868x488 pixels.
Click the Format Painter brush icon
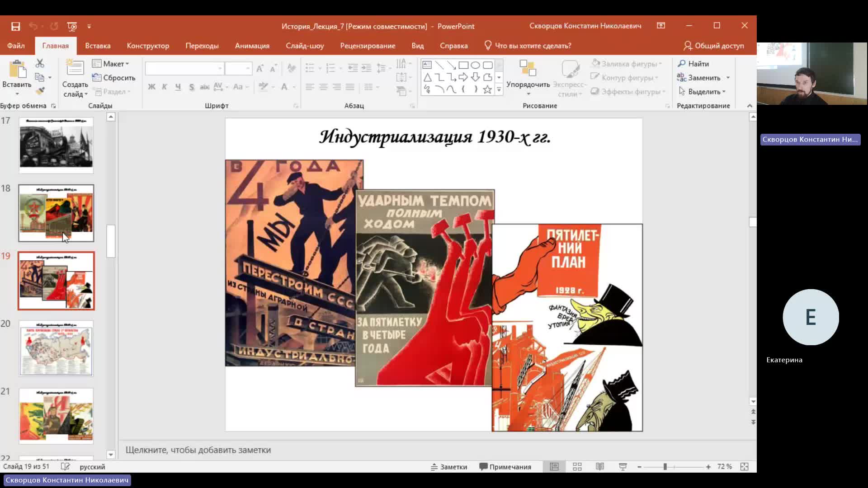pos(40,91)
